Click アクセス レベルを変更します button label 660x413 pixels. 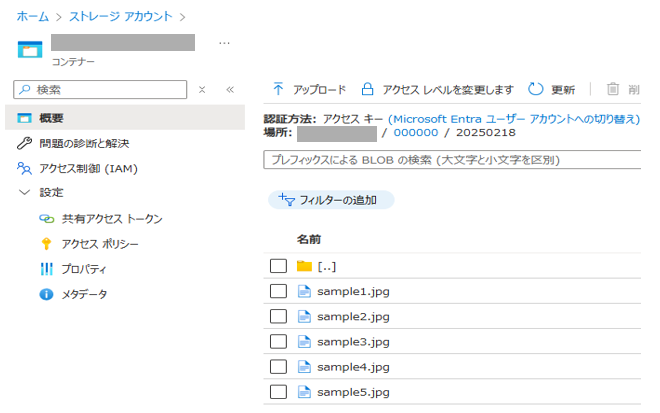pos(448,90)
